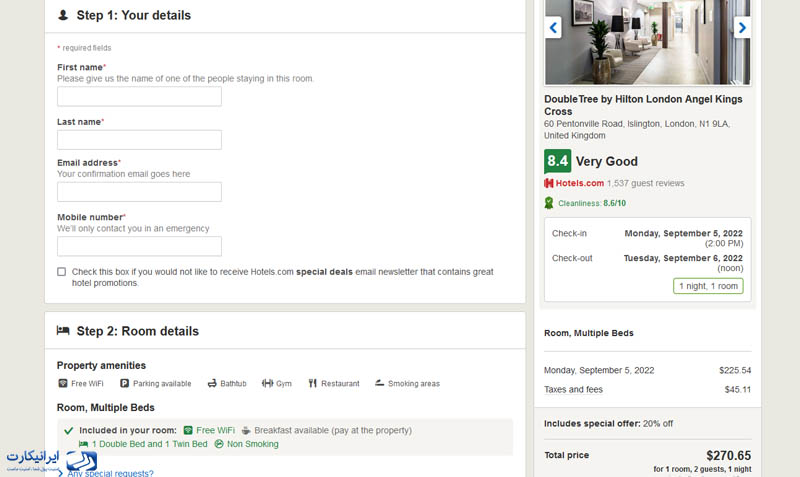Focus the Mobile number input
Screen dimensions: 800x477
point(139,246)
